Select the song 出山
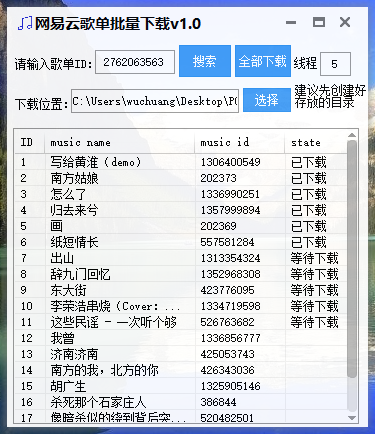375x434 pixels. [x=62, y=258]
